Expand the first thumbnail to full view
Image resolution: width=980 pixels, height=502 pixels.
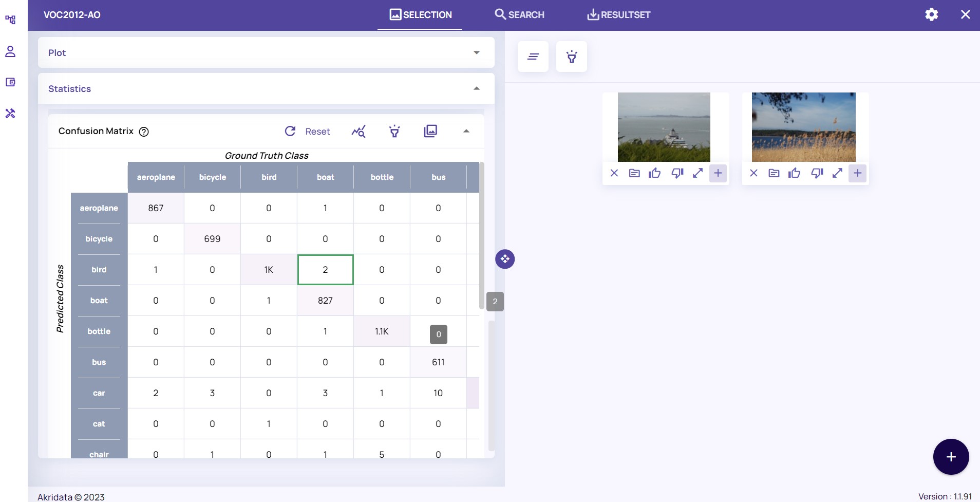tap(698, 173)
